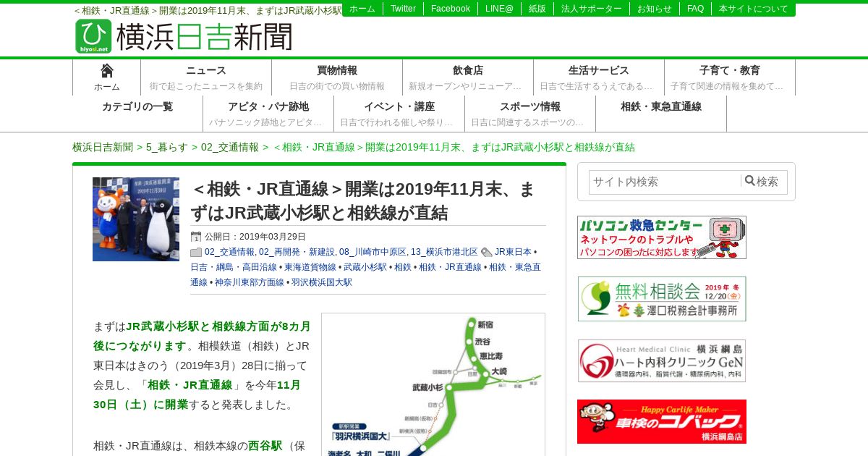
Task: Click the bold 西谷駅 text in article
Action: [265, 446]
